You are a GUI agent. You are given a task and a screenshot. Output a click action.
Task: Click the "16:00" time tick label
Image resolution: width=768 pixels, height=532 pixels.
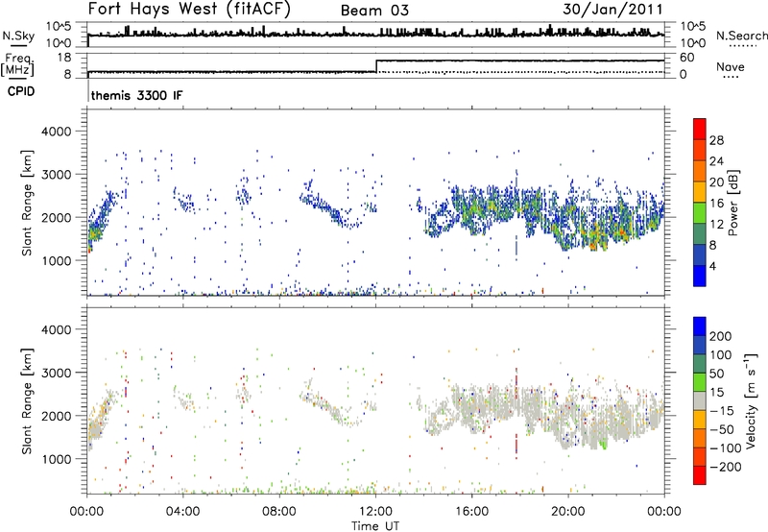(x=471, y=512)
